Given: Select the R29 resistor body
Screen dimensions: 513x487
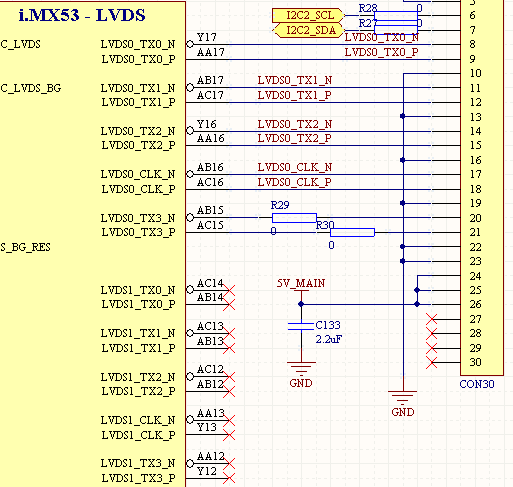Looking at the screenshot, I should (294, 218).
